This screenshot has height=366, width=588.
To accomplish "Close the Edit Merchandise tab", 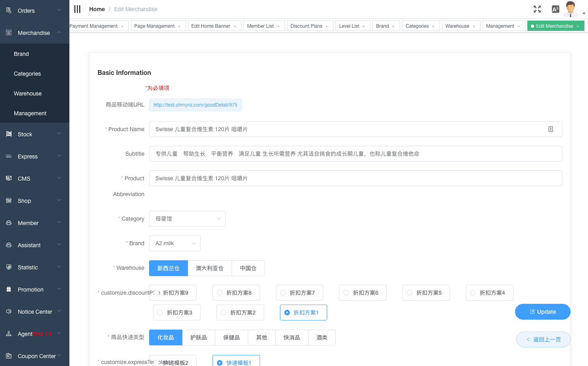I will (x=578, y=27).
